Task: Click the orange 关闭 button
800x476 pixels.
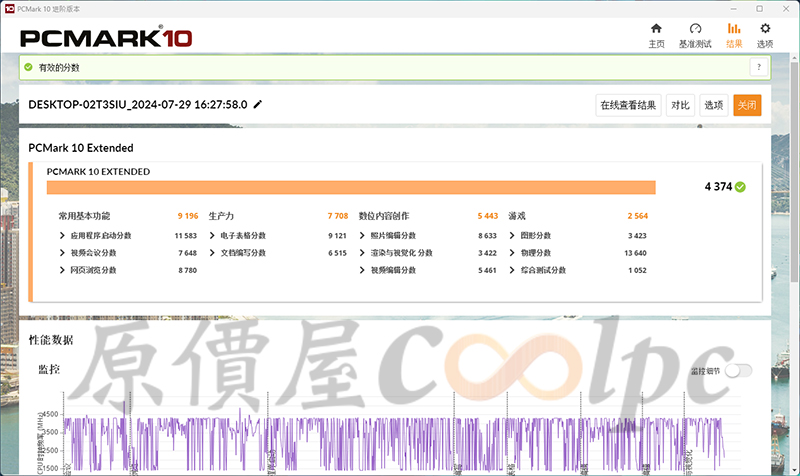Action: pyautogui.click(x=747, y=105)
